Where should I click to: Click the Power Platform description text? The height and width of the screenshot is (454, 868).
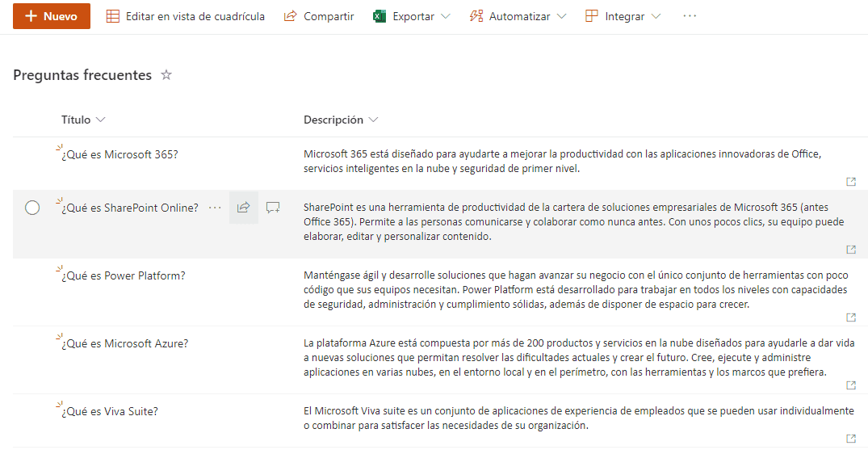click(576, 289)
